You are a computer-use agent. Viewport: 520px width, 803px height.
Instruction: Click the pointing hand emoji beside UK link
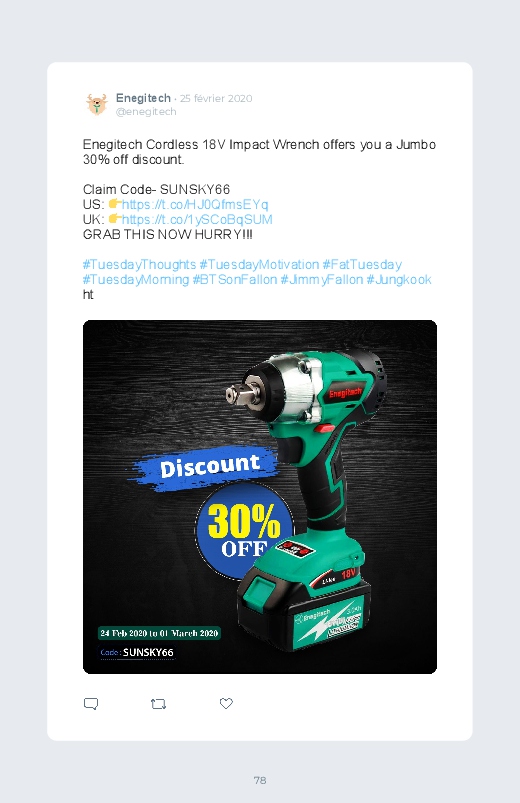coord(115,219)
